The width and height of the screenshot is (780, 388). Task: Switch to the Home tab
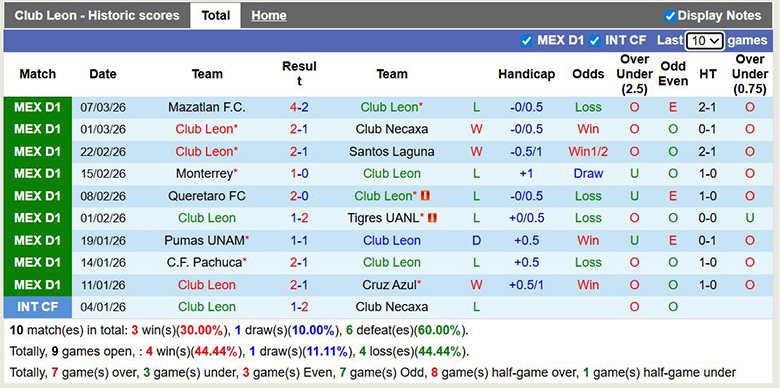[x=269, y=15]
